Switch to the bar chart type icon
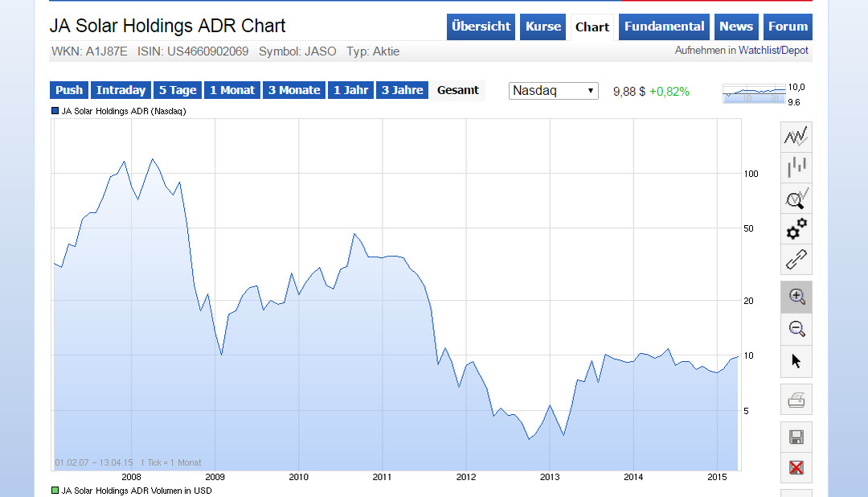Viewport: 868px width, 497px height. [796, 167]
